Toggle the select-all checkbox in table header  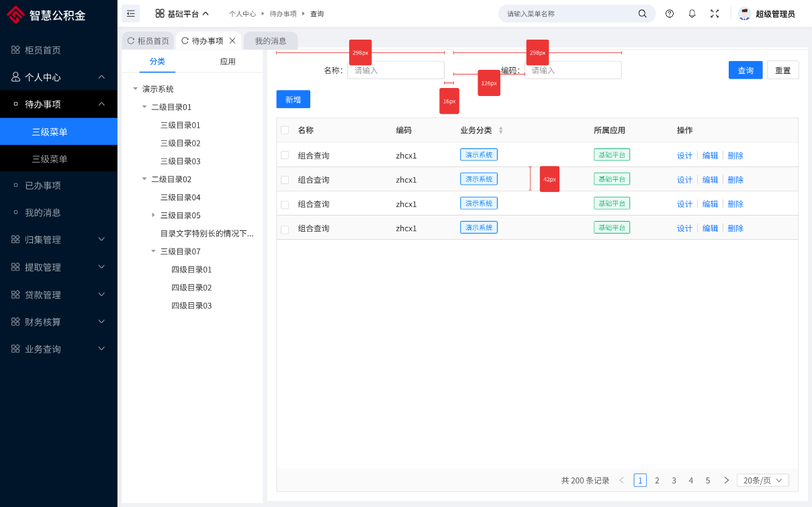tap(285, 130)
